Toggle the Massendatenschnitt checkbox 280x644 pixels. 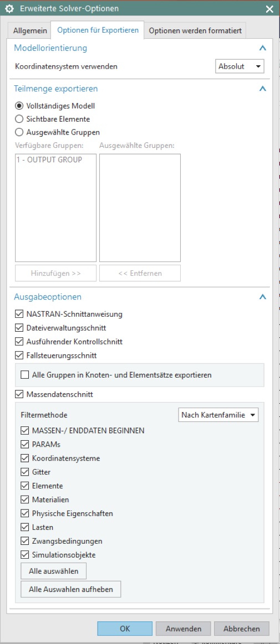click(x=19, y=394)
